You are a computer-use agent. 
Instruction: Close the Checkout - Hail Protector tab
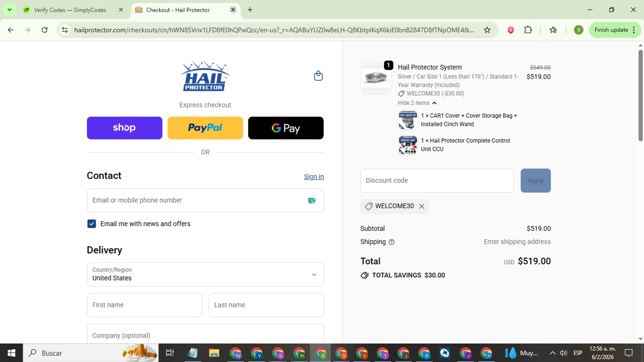[x=233, y=10]
